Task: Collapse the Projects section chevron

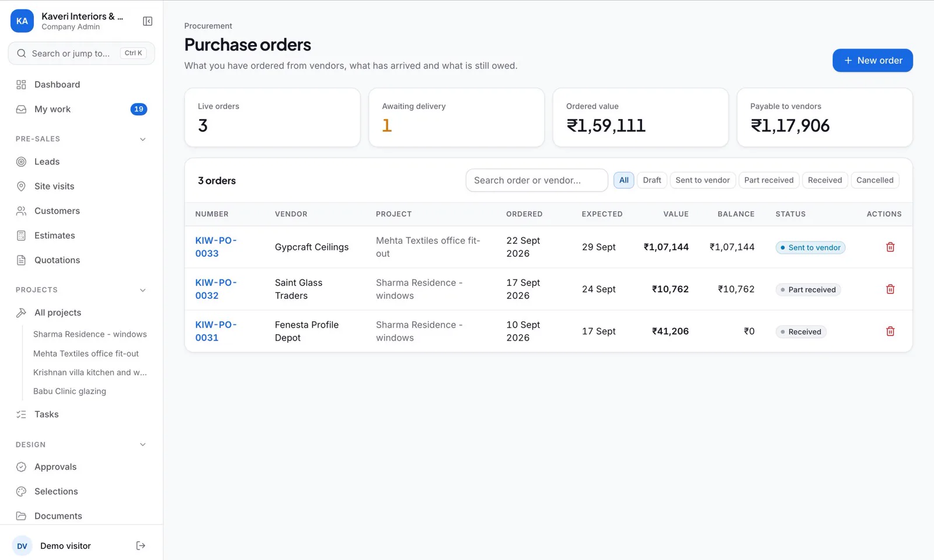Action: pyautogui.click(x=143, y=290)
